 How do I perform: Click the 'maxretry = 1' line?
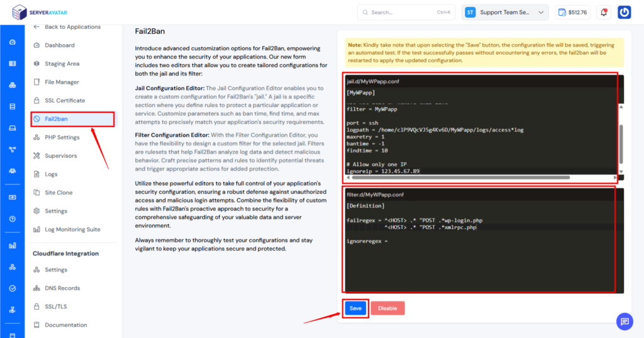pyautogui.click(x=365, y=137)
